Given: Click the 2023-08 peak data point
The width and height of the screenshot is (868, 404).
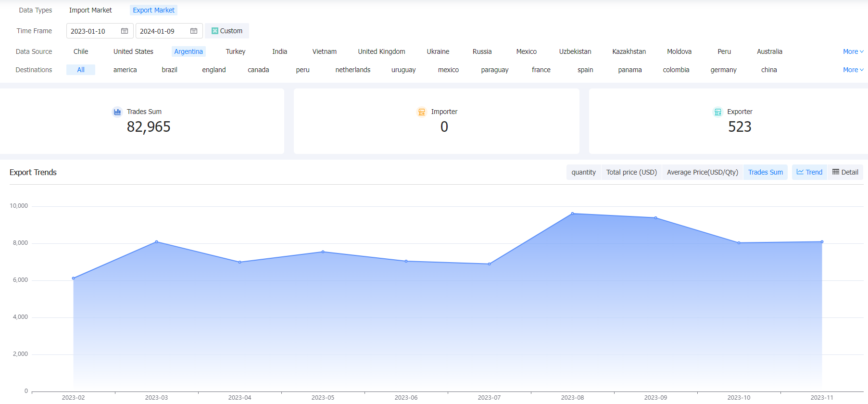Looking at the screenshot, I should click(x=572, y=214).
